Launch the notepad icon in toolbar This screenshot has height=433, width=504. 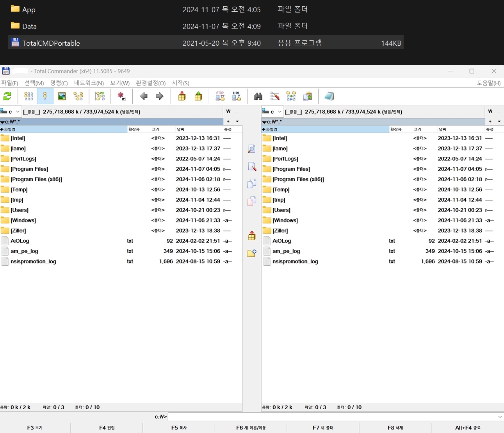click(329, 96)
